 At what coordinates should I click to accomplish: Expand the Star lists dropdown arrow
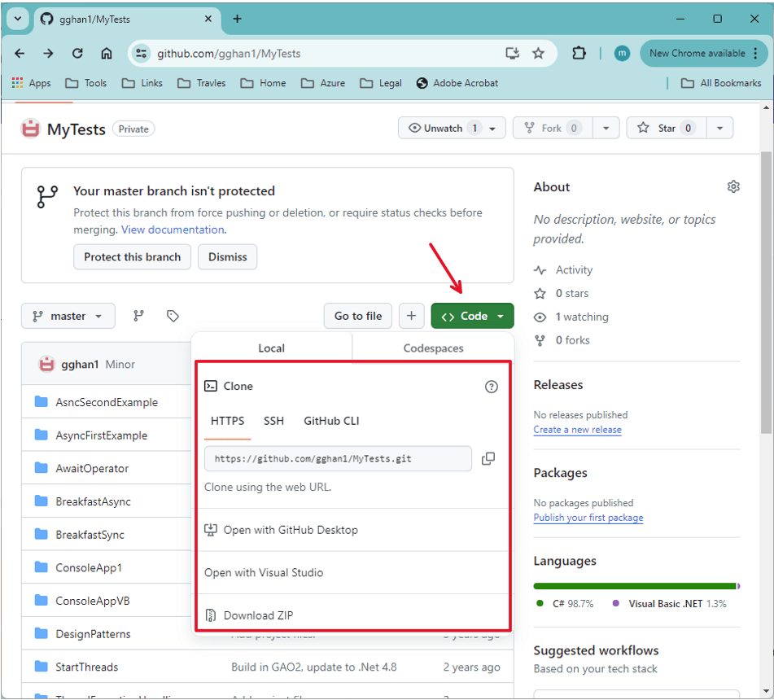click(x=719, y=129)
